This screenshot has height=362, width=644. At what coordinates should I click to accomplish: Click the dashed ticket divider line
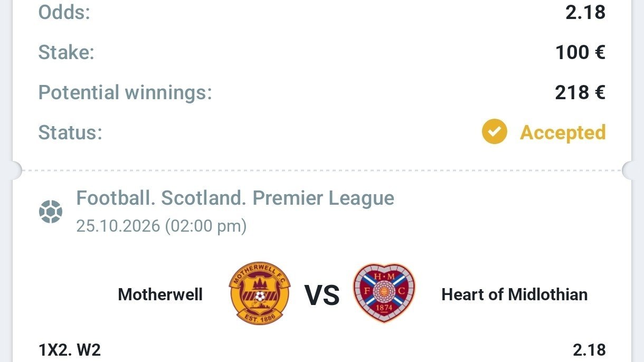322,170
